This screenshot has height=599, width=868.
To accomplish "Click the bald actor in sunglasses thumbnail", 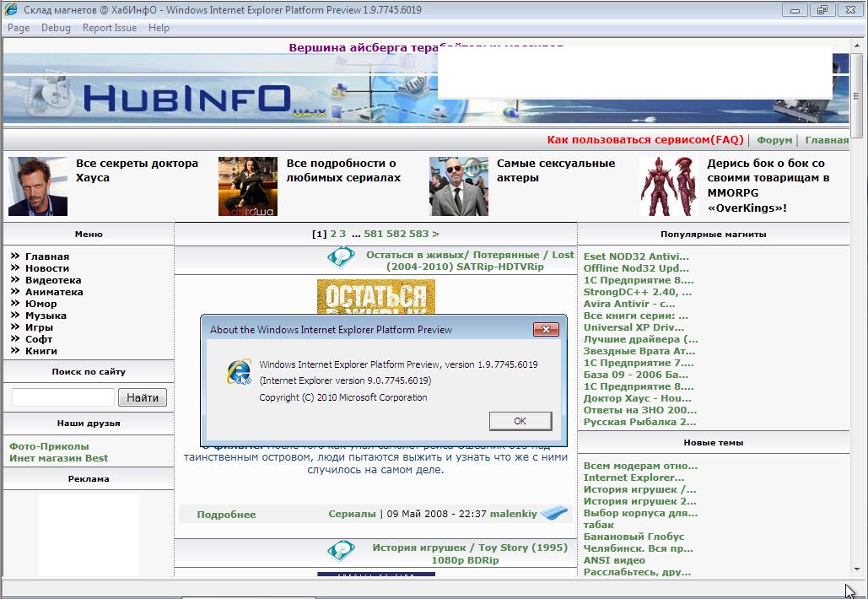I will pos(458,186).
